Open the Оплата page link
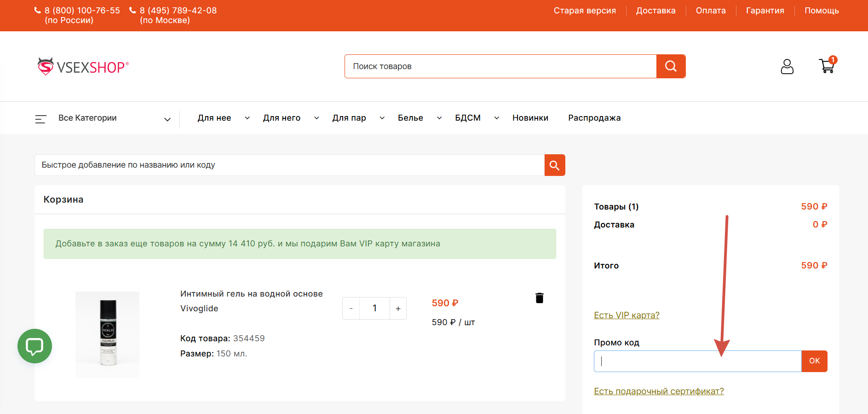Viewport: 868px width, 414px height. pyautogui.click(x=711, y=11)
